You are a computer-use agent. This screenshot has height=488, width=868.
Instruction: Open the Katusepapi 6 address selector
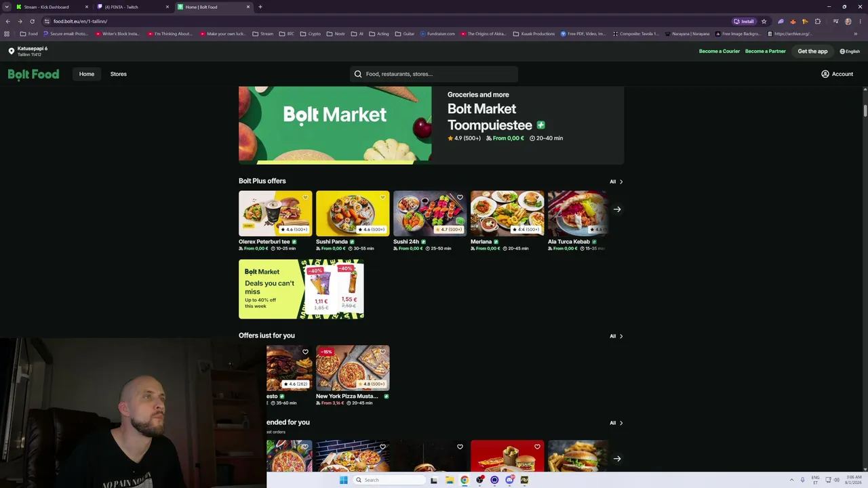pos(28,51)
